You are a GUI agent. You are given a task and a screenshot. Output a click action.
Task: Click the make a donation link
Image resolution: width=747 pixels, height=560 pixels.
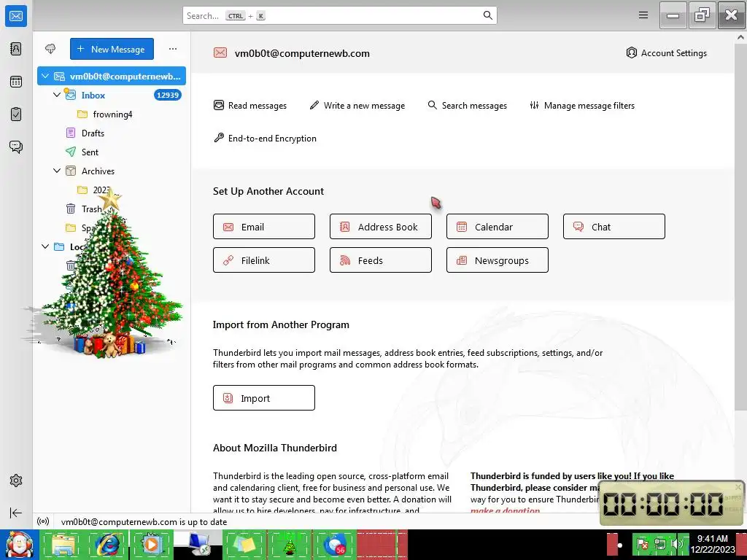[505, 510]
